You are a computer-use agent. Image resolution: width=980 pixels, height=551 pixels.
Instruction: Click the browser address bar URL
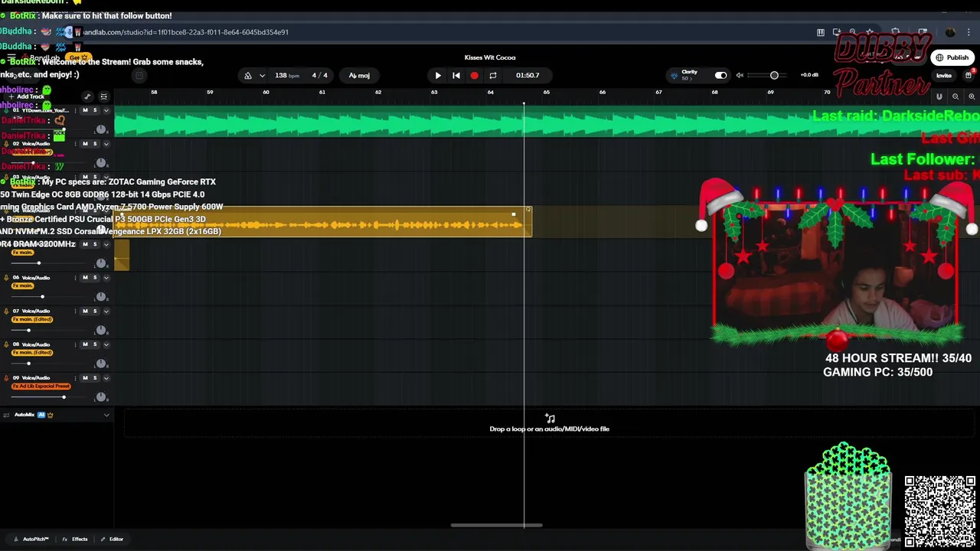click(x=185, y=32)
